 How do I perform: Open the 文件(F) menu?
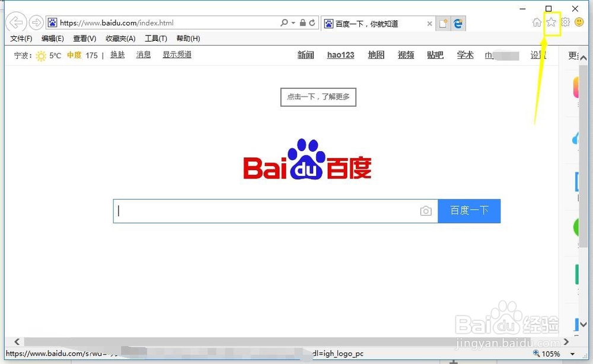click(x=21, y=39)
